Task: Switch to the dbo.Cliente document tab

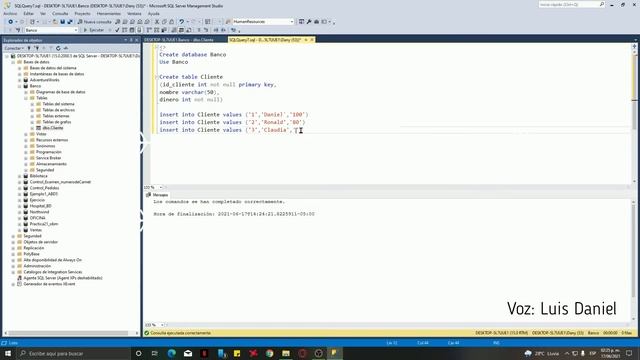Action: click(x=179, y=40)
